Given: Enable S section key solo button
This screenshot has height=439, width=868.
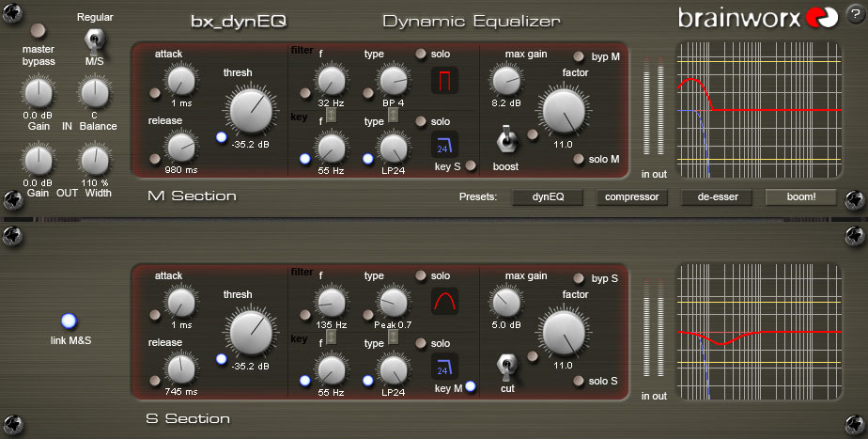Looking at the screenshot, I should [x=421, y=343].
